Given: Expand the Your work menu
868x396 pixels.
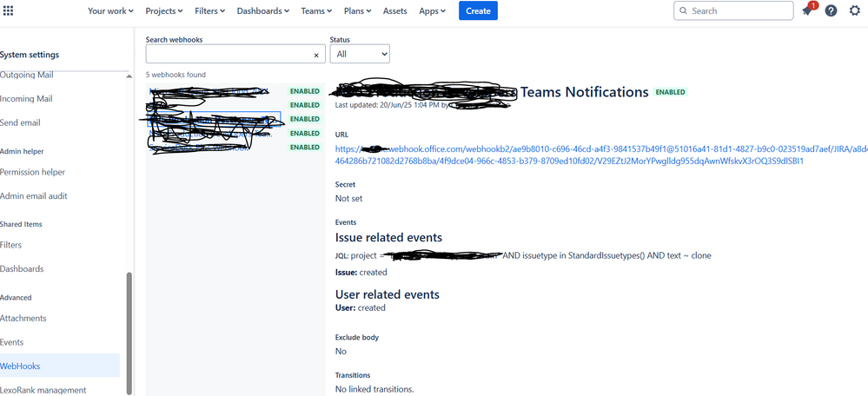Looking at the screenshot, I should (110, 10).
